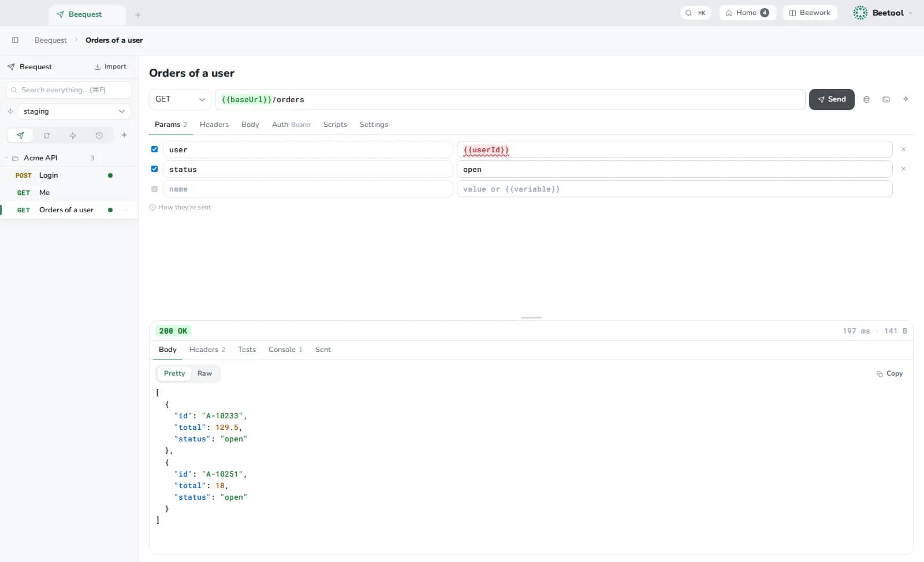Image resolution: width=924 pixels, height=562 pixels.
Task: Add a new tab with the plus icon
Action: [137, 14]
